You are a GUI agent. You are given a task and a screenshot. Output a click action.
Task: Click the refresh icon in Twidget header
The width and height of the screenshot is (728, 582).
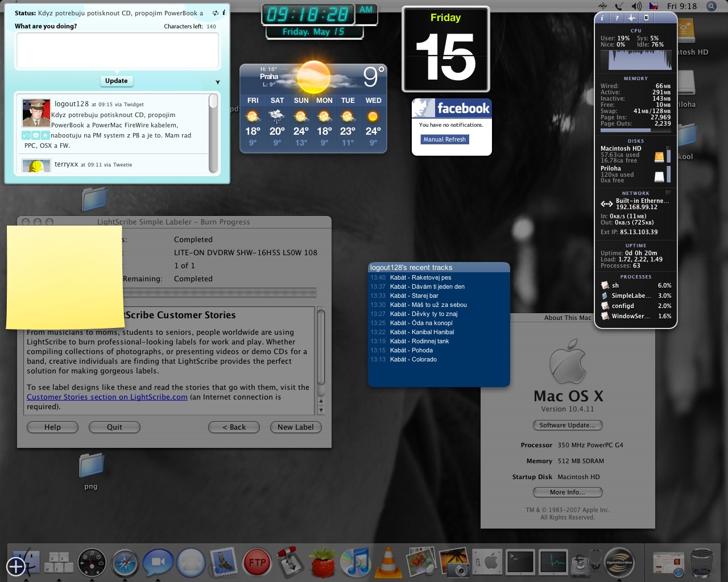215,13
